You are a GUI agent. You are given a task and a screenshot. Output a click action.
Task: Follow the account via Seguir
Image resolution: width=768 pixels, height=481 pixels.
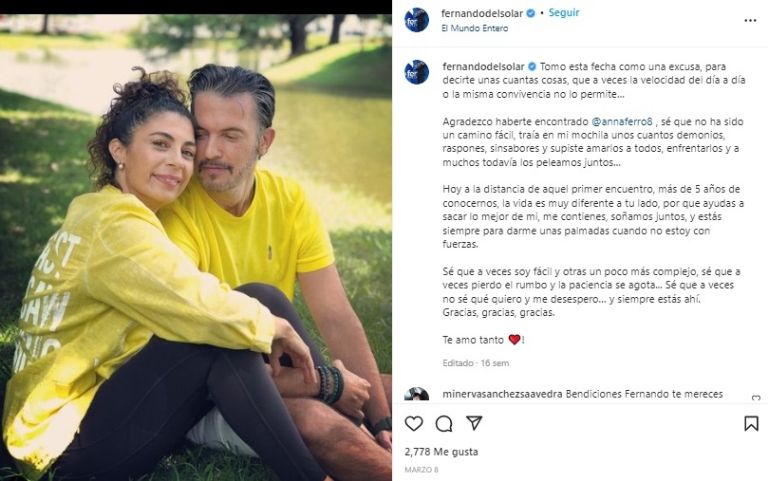(x=563, y=13)
